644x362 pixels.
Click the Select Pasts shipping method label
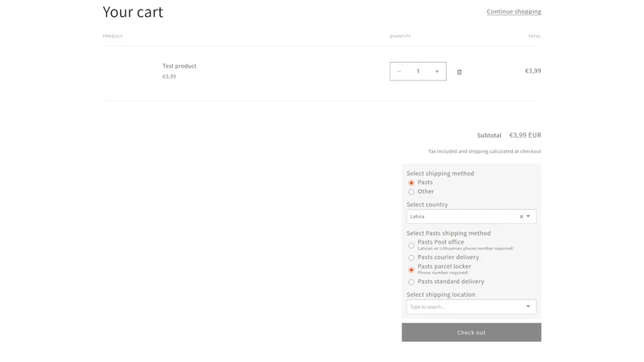tap(448, 233)
